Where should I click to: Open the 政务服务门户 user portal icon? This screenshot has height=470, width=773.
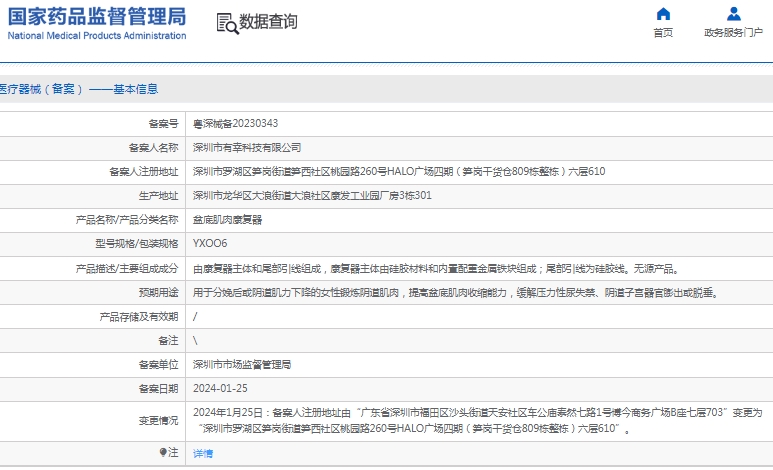734,14
